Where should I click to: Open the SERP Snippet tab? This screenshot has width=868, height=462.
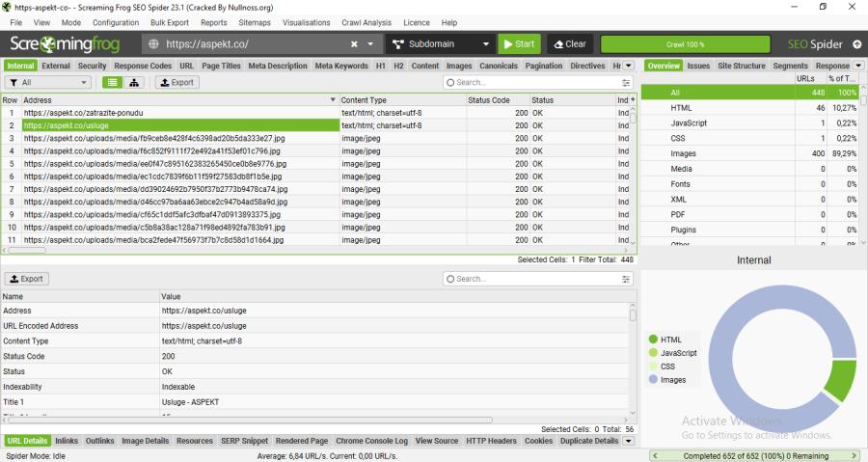[244, 441]
